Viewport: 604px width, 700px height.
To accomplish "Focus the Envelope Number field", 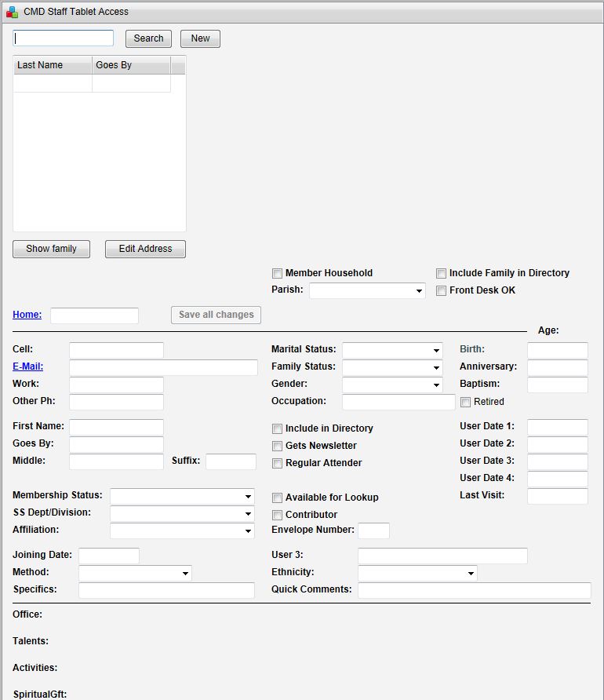I will [x=374, y=530].
